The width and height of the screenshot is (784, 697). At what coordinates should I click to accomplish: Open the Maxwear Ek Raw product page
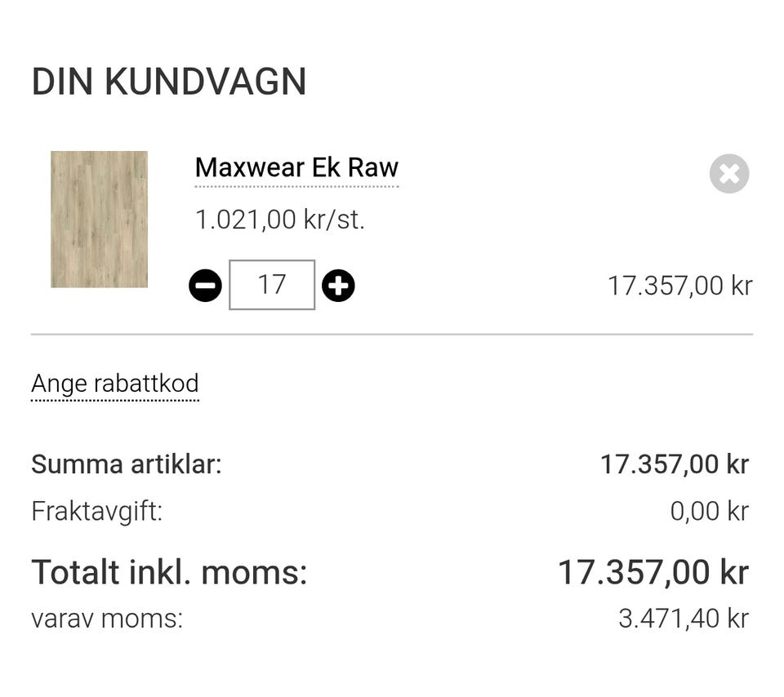click(296, 167)
